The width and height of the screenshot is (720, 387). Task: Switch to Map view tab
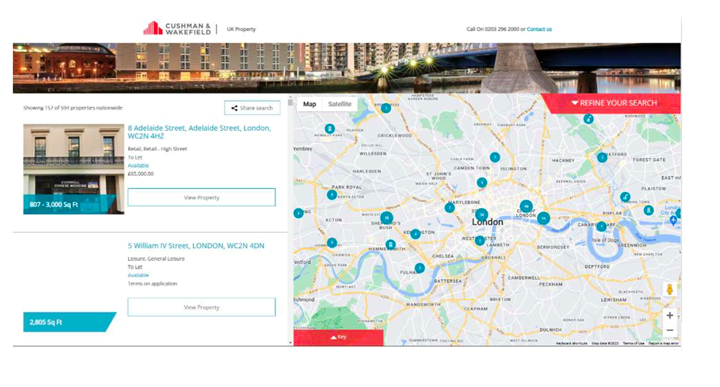tap(309, 104)
